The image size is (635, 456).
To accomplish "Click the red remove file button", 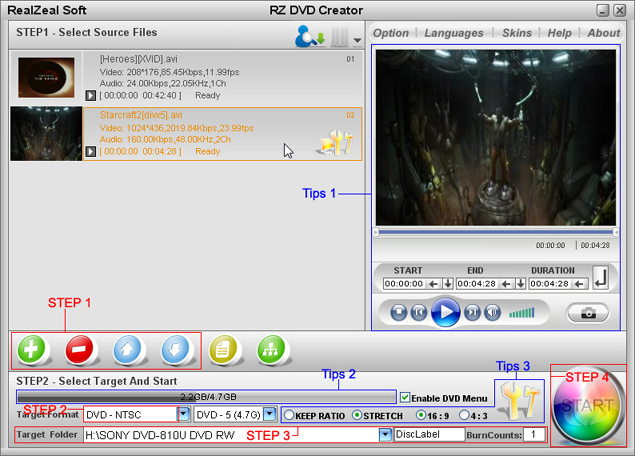I will pyautogui.click(x=79, y=349).
